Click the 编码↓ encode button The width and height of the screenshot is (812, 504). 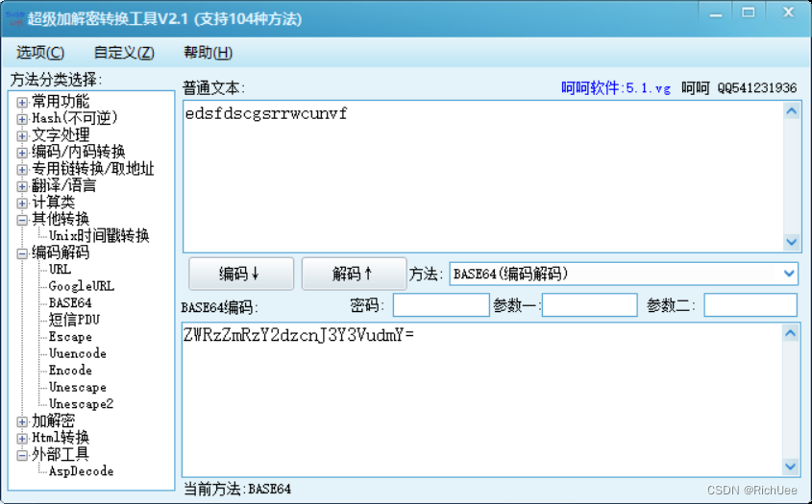pos(241,274)
